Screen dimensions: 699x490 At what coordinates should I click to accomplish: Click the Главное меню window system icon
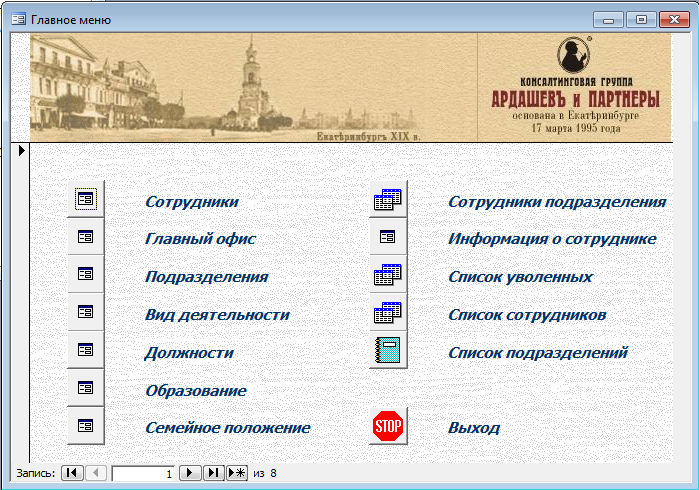point(17,19)
